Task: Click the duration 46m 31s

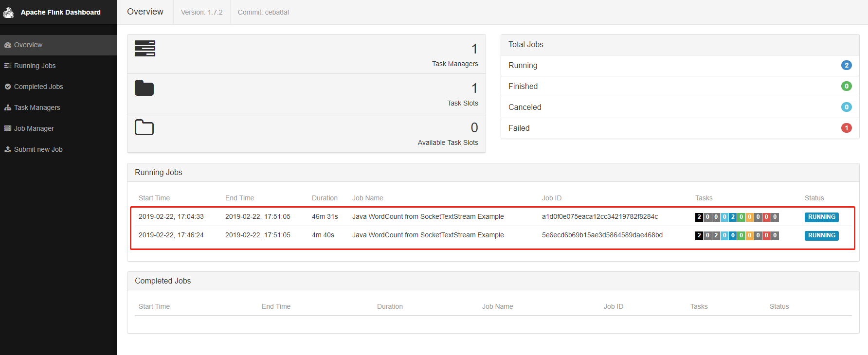Action: click(325, 216)
